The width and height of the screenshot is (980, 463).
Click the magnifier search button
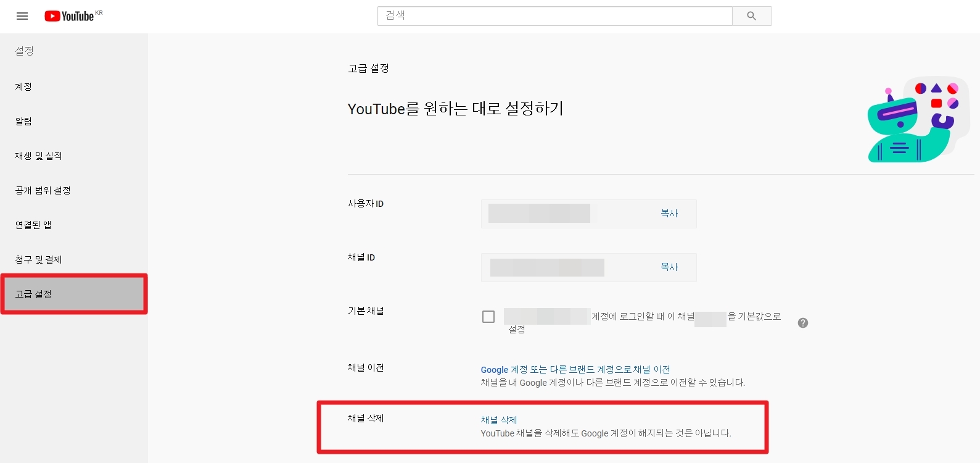point(752,16)
